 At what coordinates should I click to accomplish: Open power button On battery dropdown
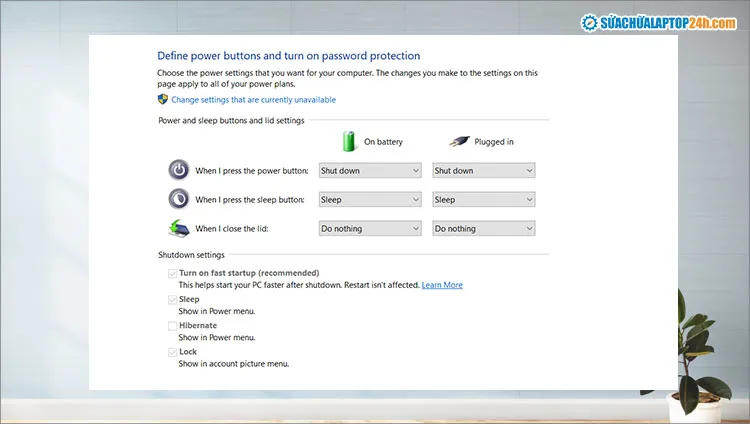tap(370, 171)
